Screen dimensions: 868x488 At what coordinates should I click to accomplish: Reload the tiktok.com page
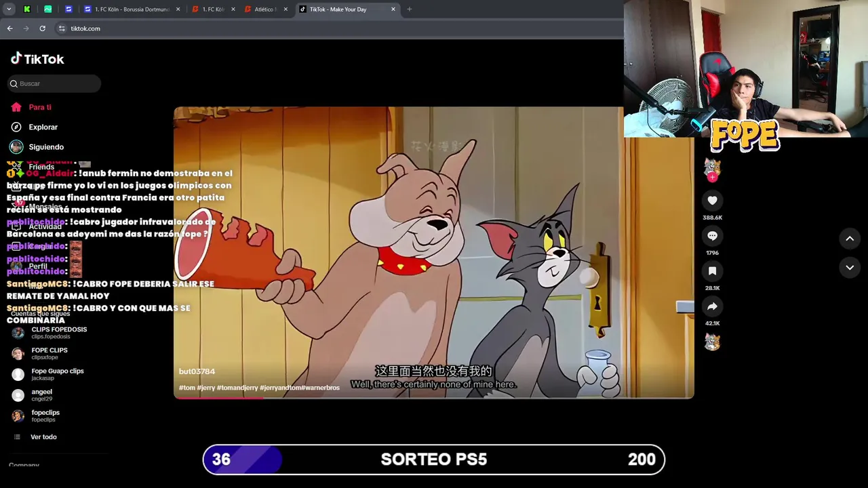[x=42, y=28]
